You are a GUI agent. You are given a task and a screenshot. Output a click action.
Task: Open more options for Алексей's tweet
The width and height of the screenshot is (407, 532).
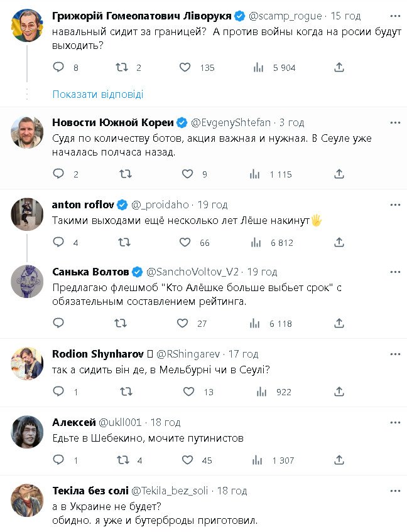coord(395,422)
